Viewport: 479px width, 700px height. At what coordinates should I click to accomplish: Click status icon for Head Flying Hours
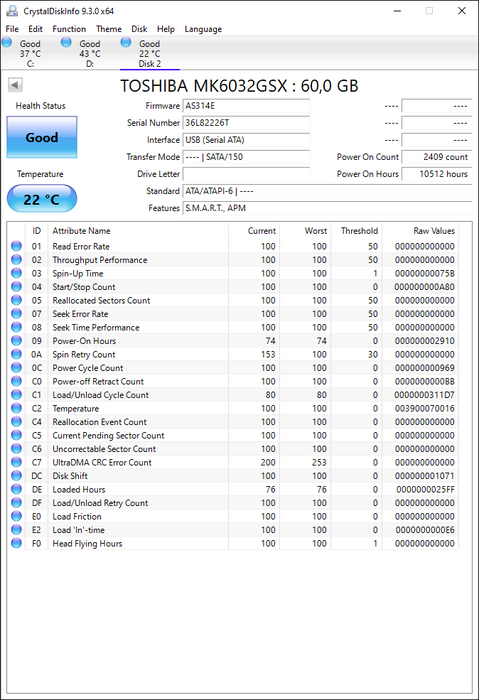[17, 543]
